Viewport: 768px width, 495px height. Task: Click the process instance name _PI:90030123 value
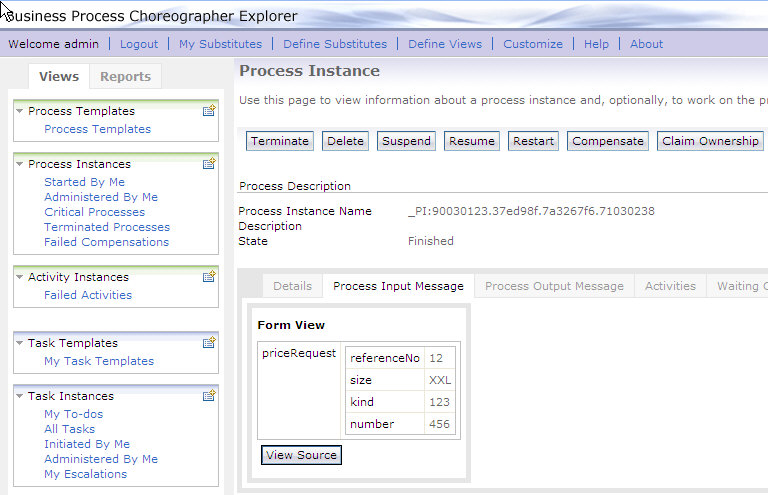[x=531, y=211]
